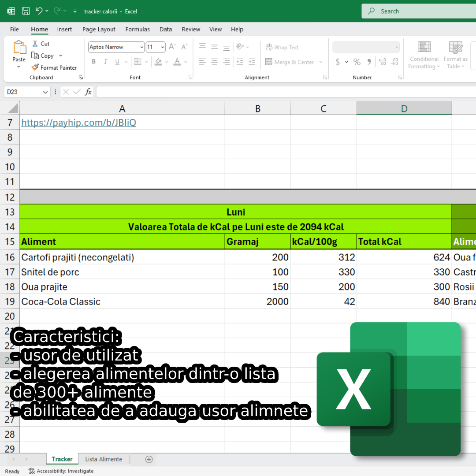Click the Redo arrow icon

click(x=57, y=11)
